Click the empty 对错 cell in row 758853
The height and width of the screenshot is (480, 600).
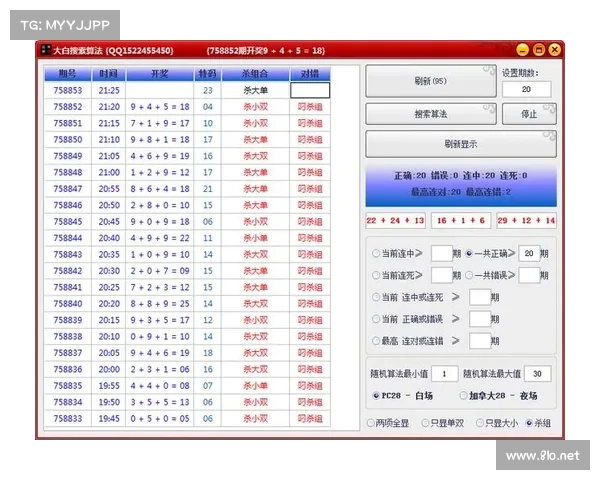point(310,90)
